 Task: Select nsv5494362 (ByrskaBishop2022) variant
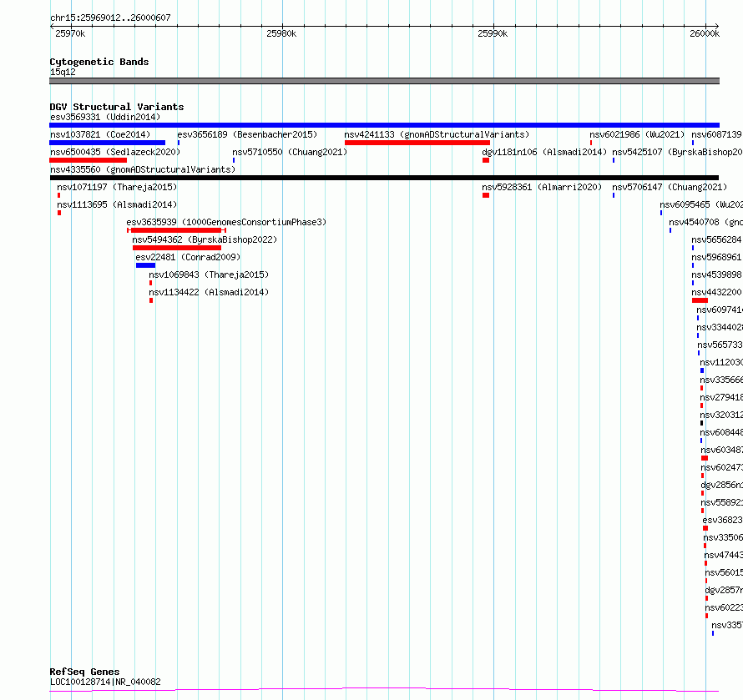click(x=205, y=239)
